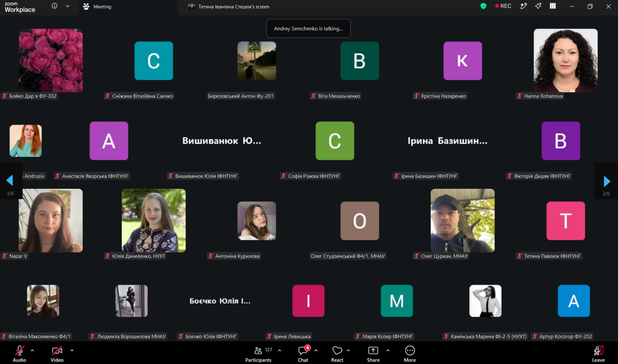The width and height of the screenshot is (618, 364).
Task: Expand the Zoom Workplace dropdown chevron
Action: (x=68, y=6)
